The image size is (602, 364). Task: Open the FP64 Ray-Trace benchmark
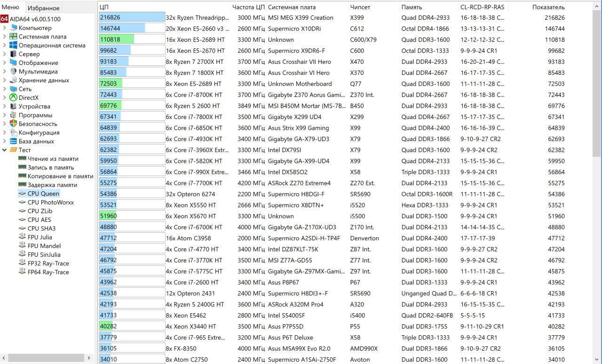[x=48, y=272]
